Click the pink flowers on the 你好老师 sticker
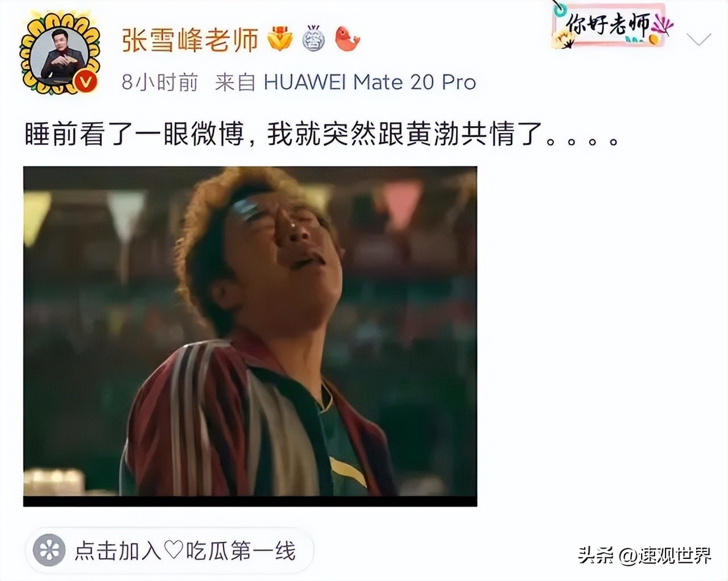This screenshot has height=581, width=728. coord(661,24)
